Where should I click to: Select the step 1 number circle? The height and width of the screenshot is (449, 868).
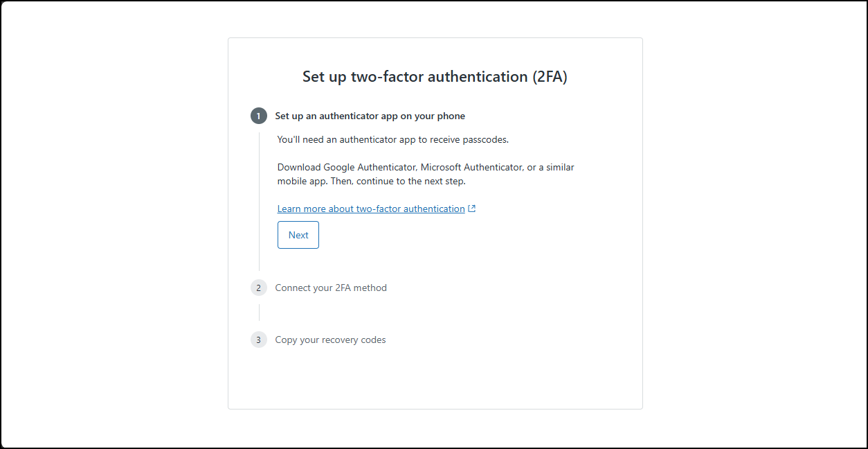[259, 116]
